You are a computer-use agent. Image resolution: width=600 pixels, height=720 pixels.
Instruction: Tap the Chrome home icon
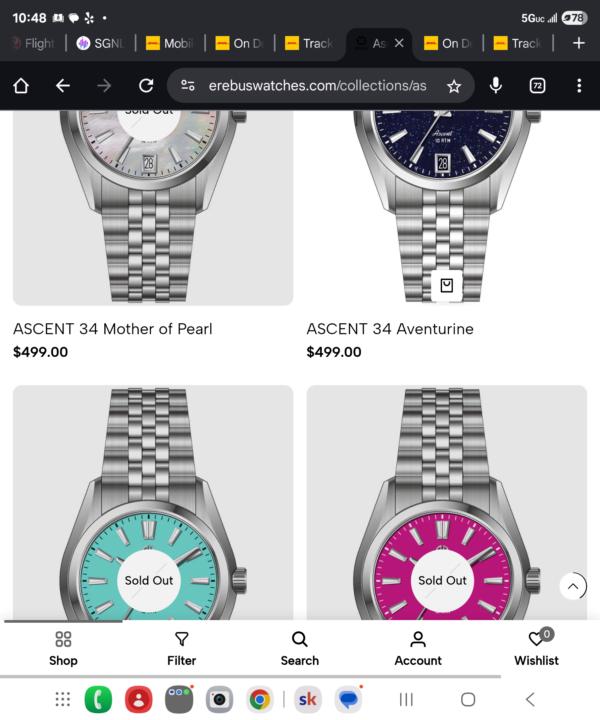click(x=21, y=86)
